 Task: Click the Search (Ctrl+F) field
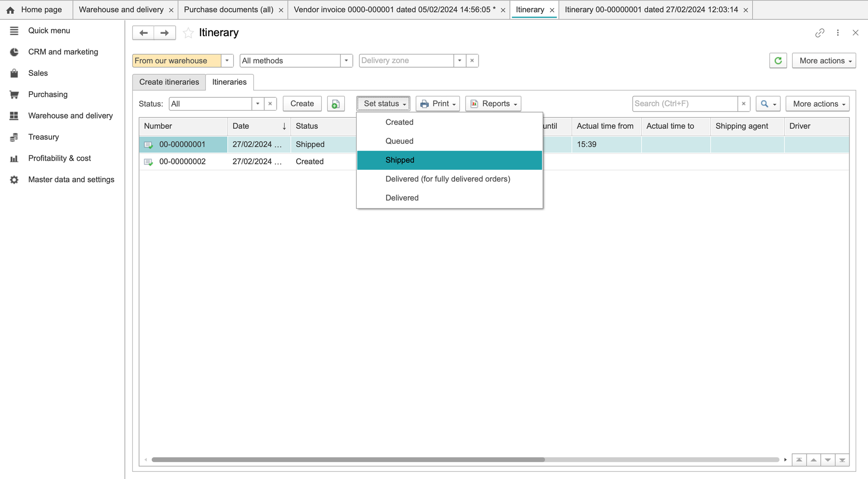click(x=685, y=103)
